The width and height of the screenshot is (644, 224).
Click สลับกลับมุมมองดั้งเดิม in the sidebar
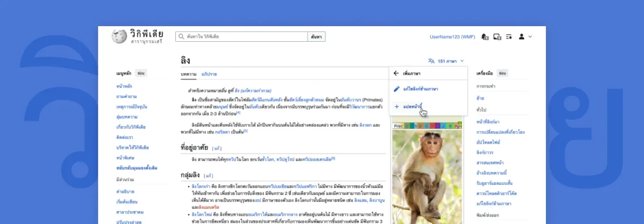point(137,168)
